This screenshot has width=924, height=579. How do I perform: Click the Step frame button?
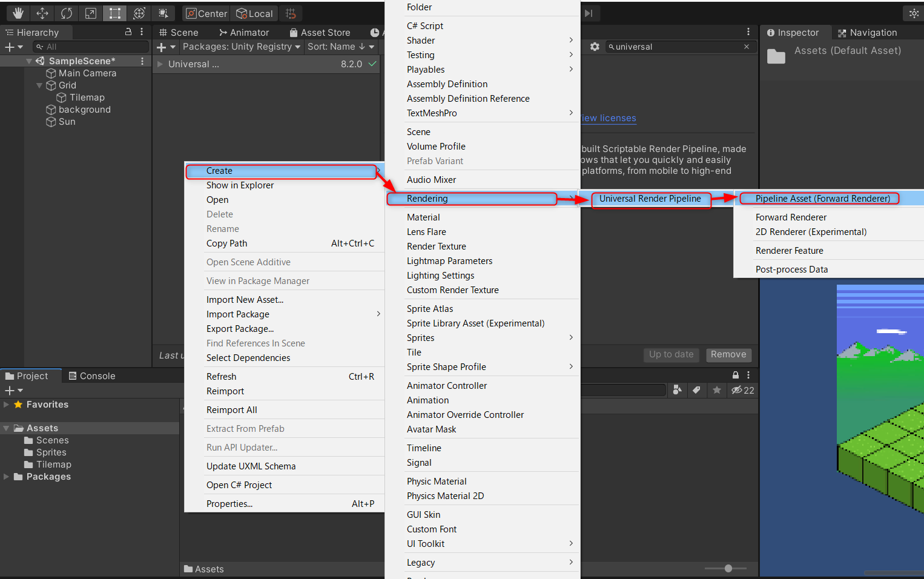click(x=588, y=13)
